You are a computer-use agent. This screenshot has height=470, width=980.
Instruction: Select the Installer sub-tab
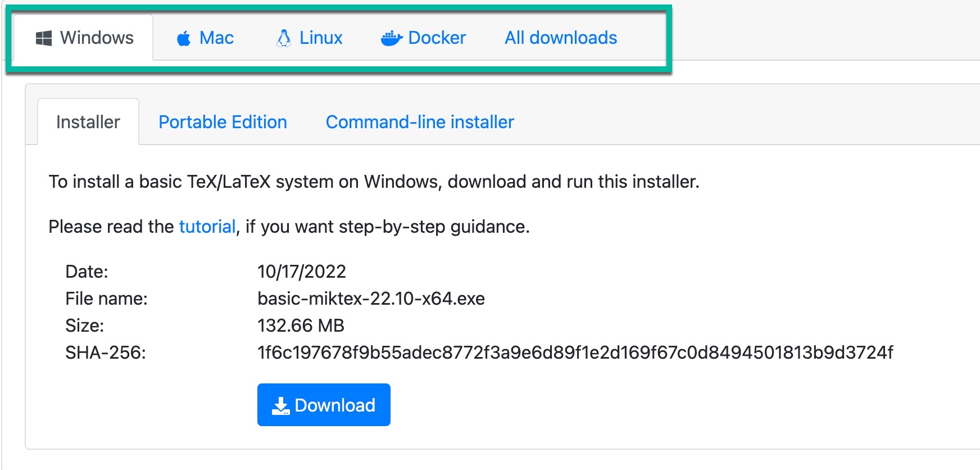[x=88, y=122]
